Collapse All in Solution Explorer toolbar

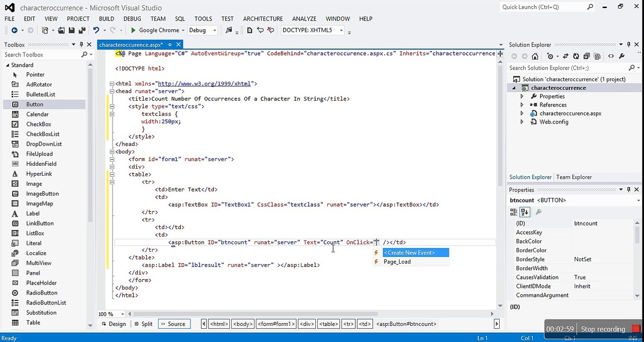pyautogui.click(x=587, y=56)
